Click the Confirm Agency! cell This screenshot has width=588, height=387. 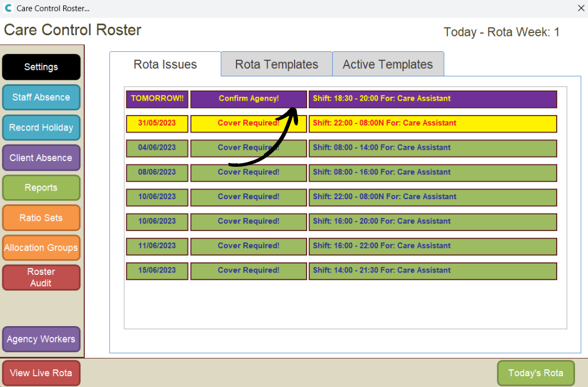click(248, 99)
